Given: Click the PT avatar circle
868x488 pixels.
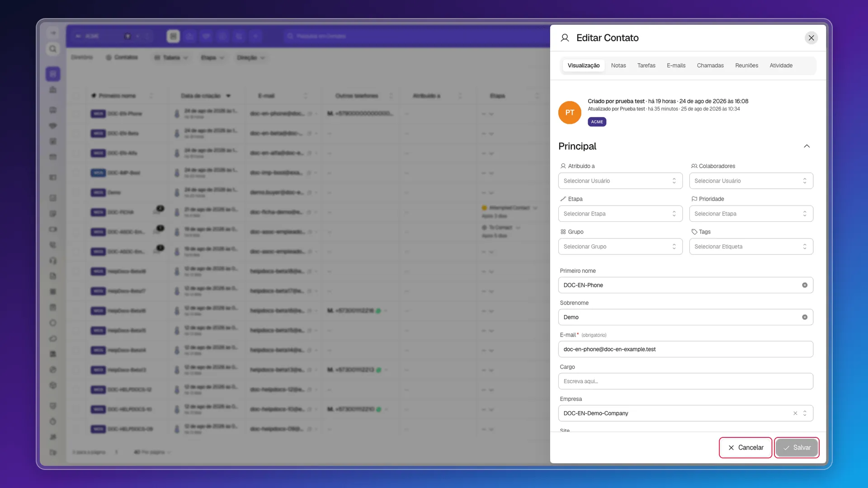Looking at the screenshot, I should coord(570,113).
